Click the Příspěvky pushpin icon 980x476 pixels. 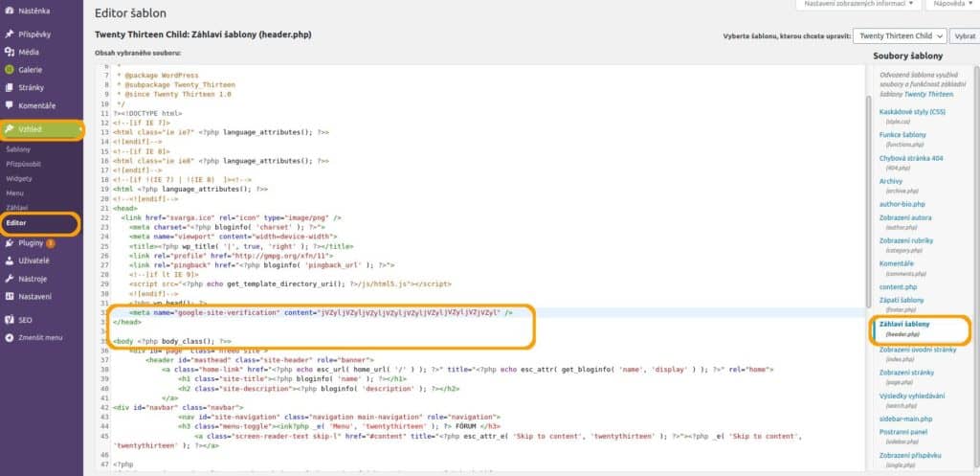tap(10, 34)
